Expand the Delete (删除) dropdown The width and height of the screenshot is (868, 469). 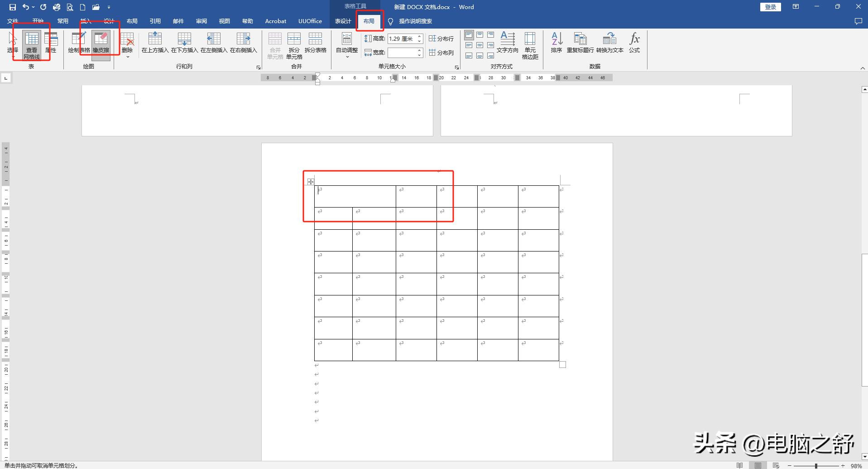tap(127, 45)
